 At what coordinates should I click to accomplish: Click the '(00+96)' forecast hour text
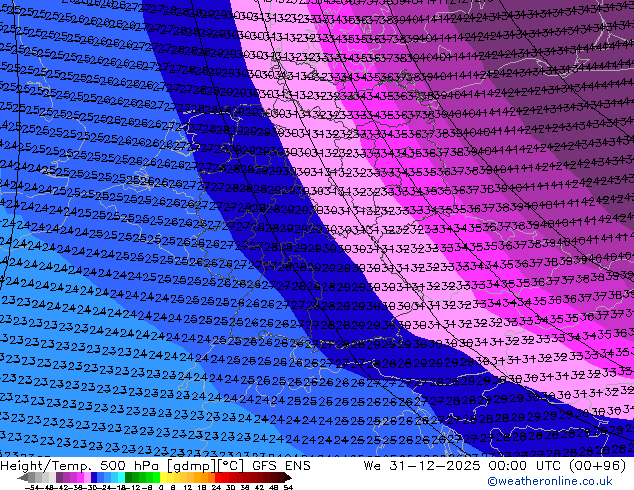pyautogui.click(x=598, y=466)
